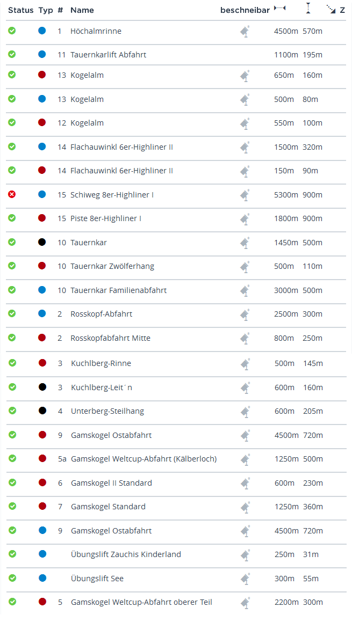The height and width of the screenshot is (644, 352).
Task: Click the vertical height column header icon
Action: (x=308, y=9)
